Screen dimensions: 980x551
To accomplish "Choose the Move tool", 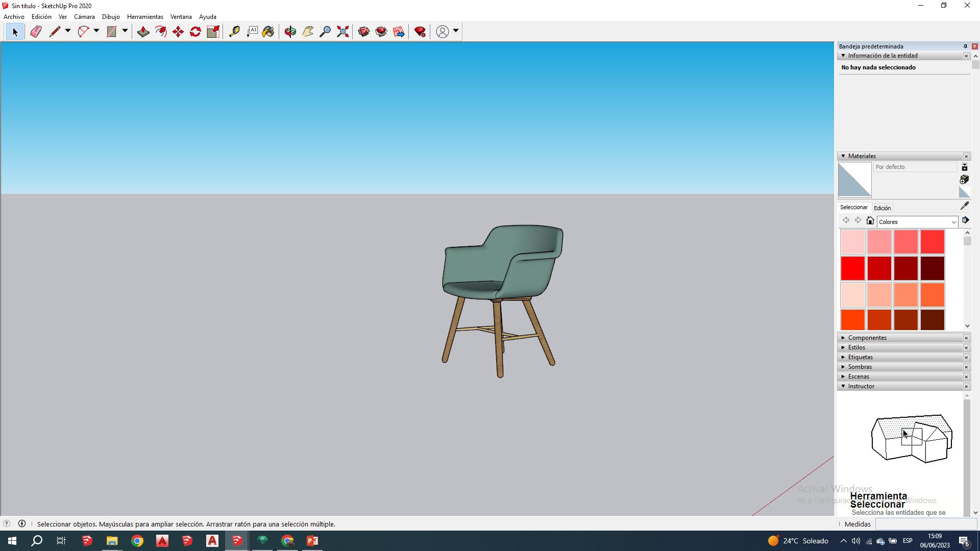I will point(178,32).
